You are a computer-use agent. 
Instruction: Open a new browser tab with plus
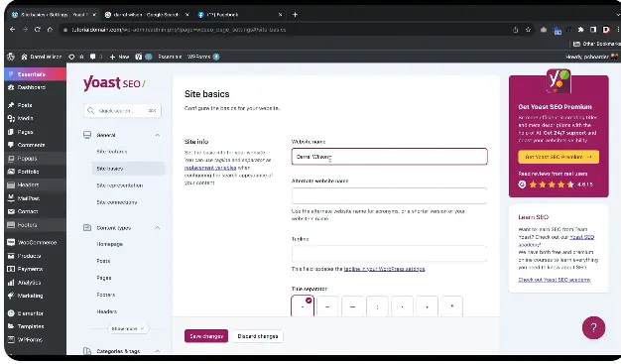[x=295, y=15]
